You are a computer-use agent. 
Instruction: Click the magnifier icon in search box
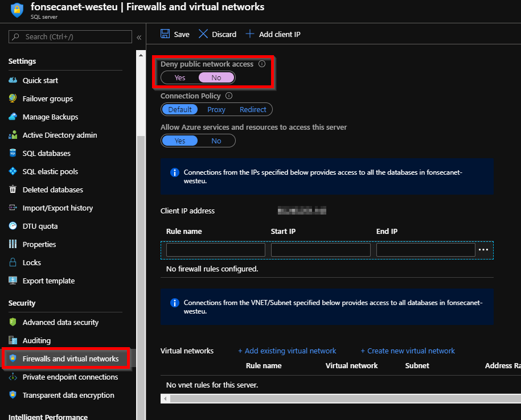click(x=15, y=36)
